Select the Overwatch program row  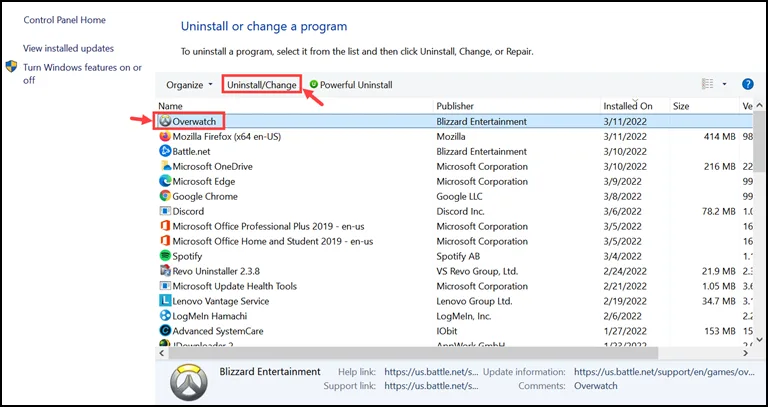[x=454, y=121]
